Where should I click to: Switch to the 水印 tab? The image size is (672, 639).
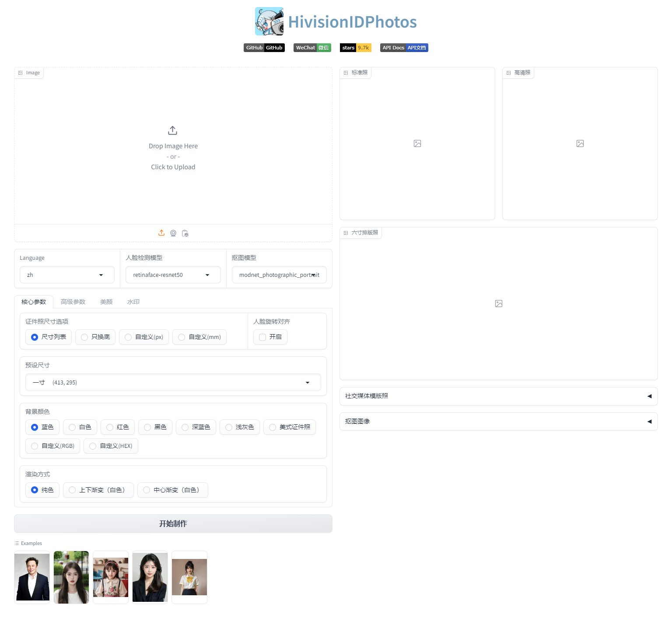pos(133,302)
